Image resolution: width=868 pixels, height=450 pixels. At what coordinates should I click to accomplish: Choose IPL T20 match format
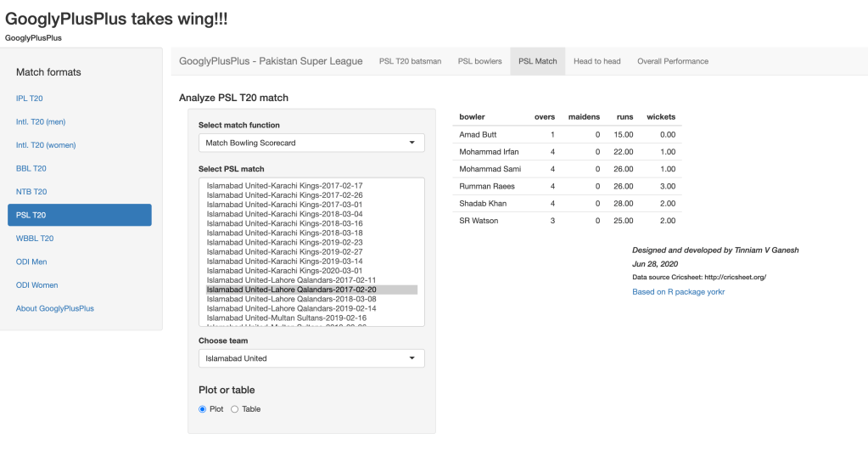tap(31, 98)
